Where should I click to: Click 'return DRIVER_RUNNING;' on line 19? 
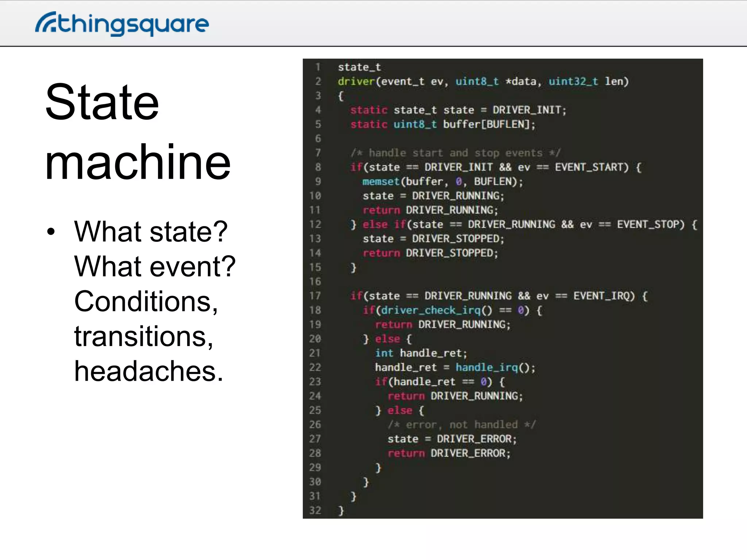[443, 324]
